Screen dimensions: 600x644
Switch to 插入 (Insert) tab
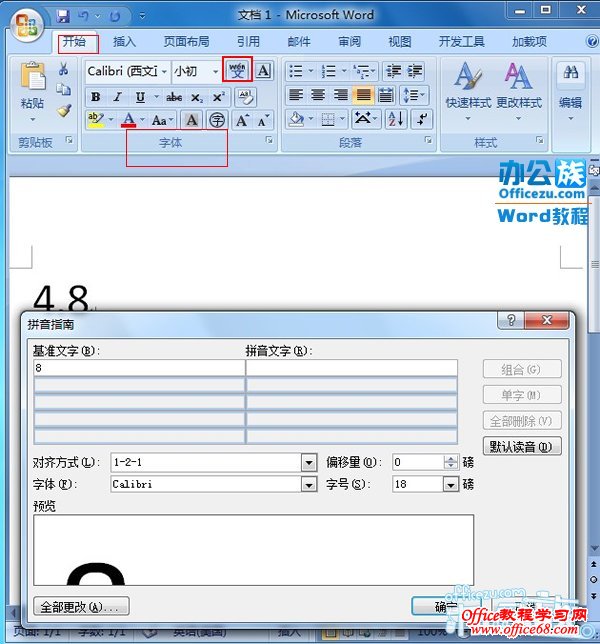124,41
